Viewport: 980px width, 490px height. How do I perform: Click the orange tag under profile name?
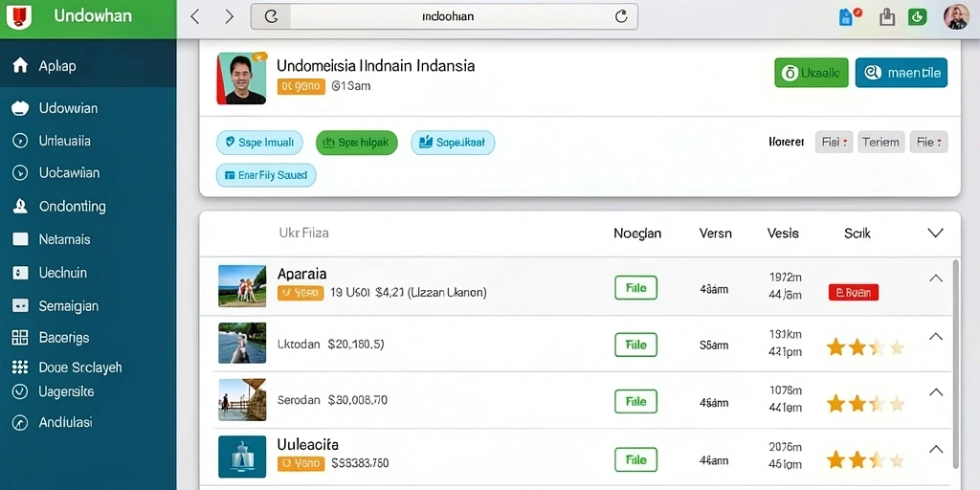[x=301, y=86]
